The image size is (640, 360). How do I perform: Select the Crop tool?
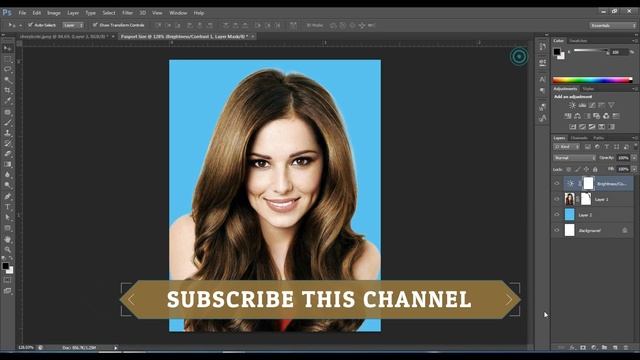[x=7, y=91]
